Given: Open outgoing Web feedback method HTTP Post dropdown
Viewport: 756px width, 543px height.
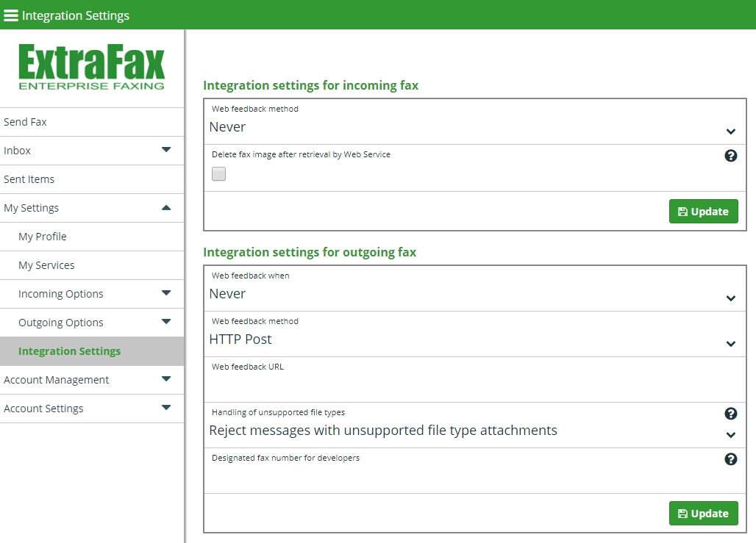Looking at the screenshot, I should [x=475, y=334].
